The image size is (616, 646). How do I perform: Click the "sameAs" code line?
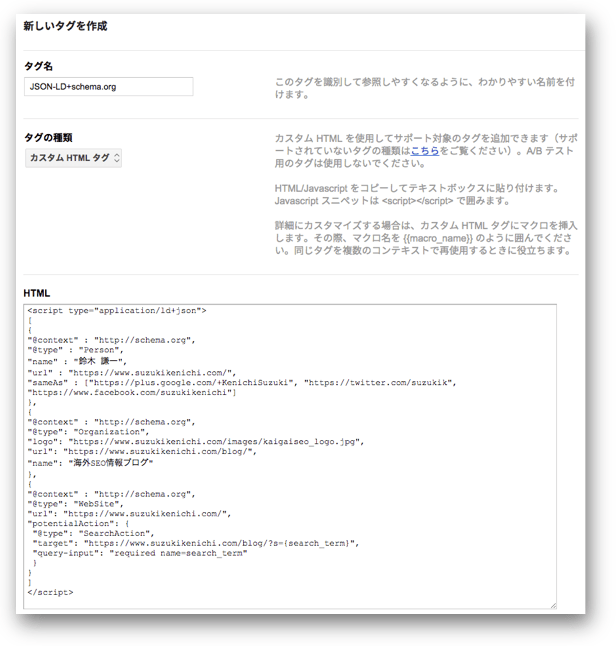pos(242,383)
